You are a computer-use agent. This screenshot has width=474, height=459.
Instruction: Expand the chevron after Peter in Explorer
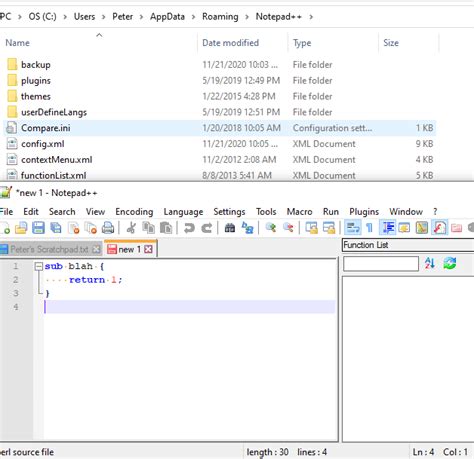141,17
